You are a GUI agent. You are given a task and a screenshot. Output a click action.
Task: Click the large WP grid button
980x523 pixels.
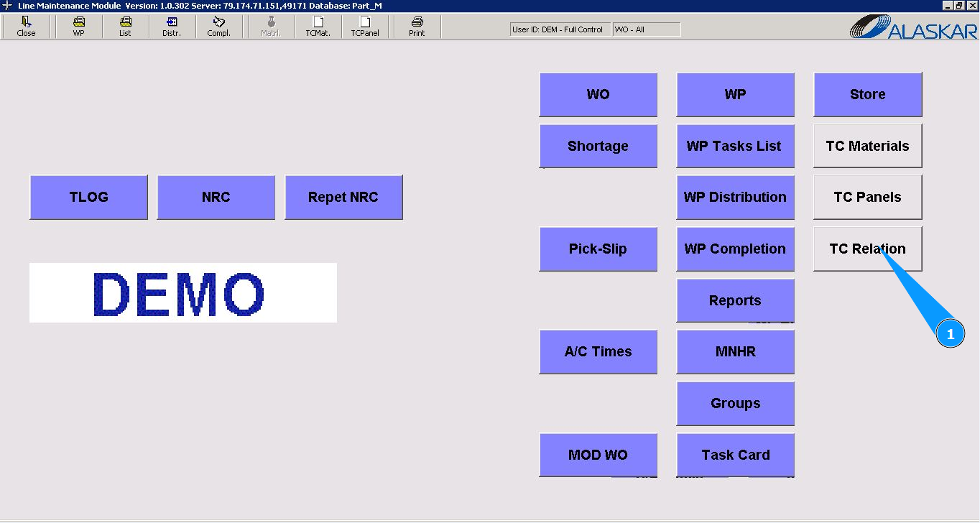[x=735, y=94]
